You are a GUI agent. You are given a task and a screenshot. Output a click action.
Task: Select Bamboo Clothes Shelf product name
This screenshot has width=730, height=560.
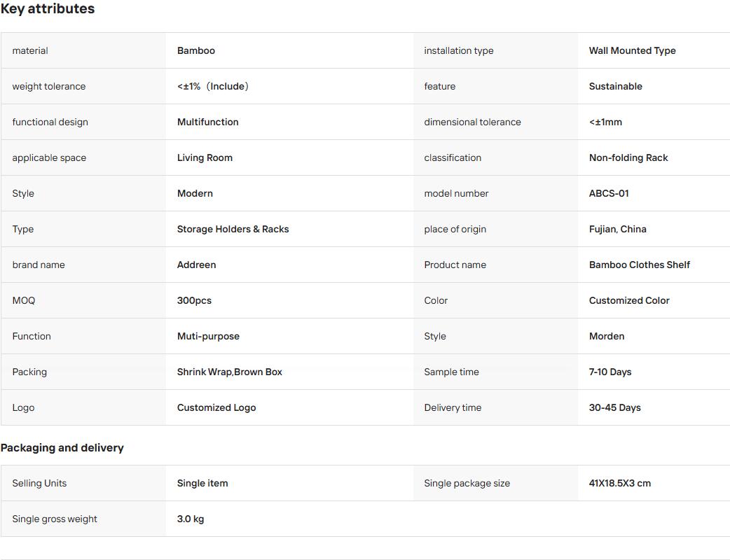pos(640,265)
